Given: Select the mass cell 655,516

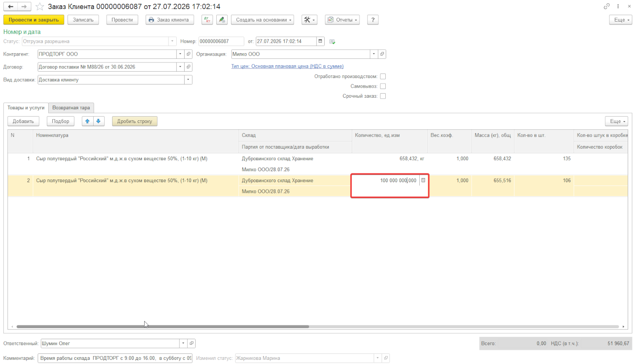Looking at the screenshot, I should click(493, 180).
